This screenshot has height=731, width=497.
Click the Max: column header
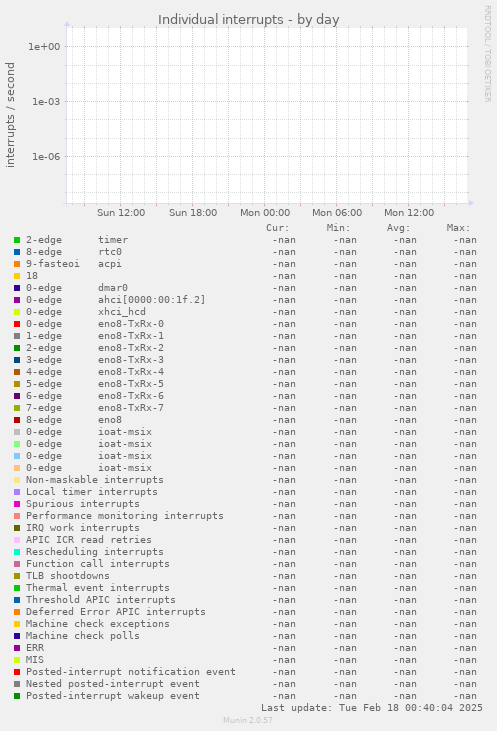pyautogui.click(x=458, y=228)
